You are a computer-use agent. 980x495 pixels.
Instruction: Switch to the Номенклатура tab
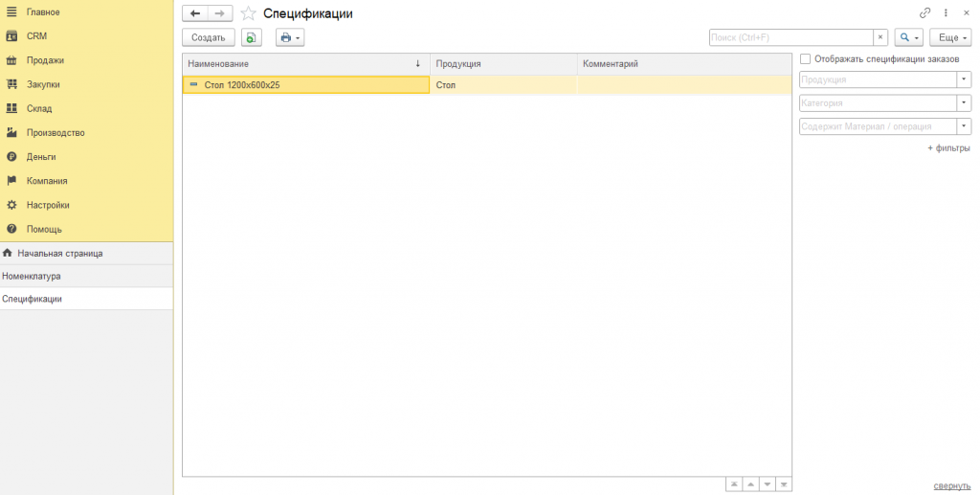[x=86, y=277]
